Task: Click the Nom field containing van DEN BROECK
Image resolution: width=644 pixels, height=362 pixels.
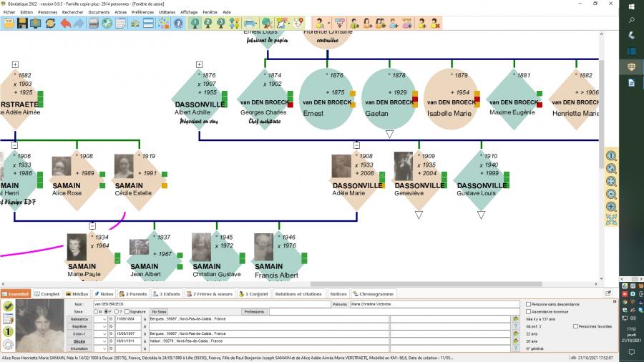Action: tap(212, 305)
